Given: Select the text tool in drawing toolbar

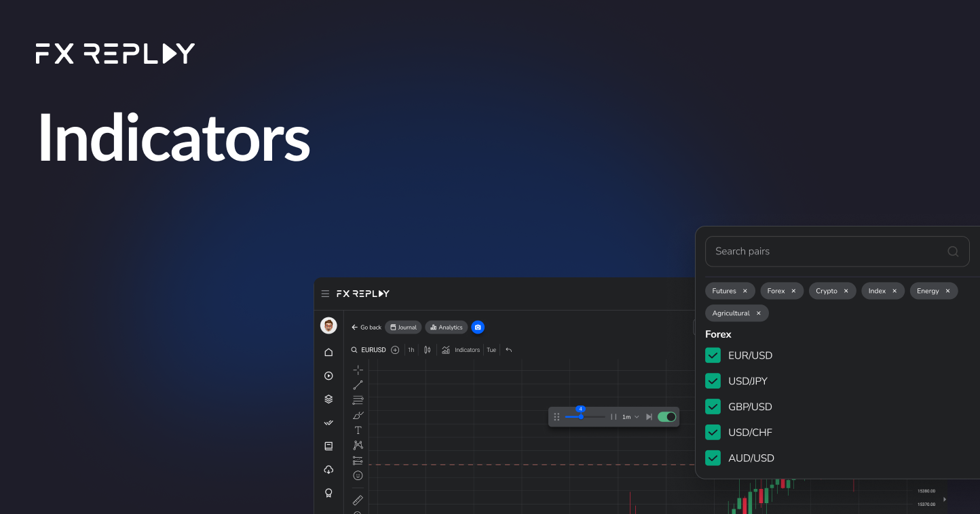Looking at the screenshot, I should pos(358,429).
